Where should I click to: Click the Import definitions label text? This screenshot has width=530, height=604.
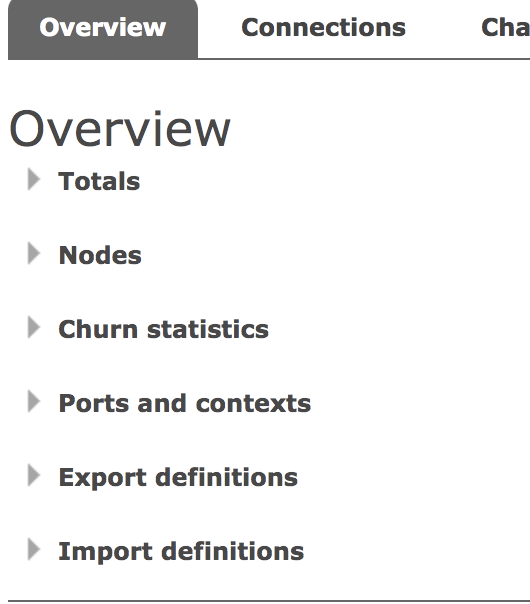pyautogui.click(x=181, y=551)
